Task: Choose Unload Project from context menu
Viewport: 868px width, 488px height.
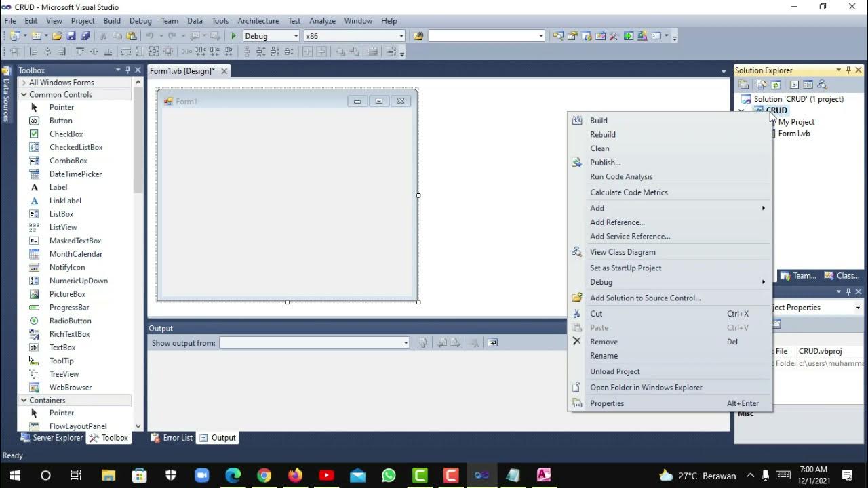Action: 670,371
